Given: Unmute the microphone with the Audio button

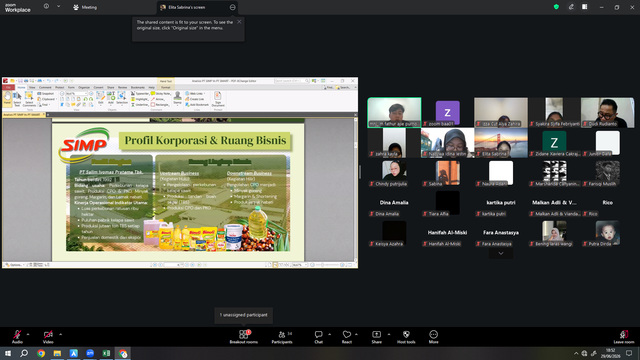Looking at the screenshot, I should (17, 337).
